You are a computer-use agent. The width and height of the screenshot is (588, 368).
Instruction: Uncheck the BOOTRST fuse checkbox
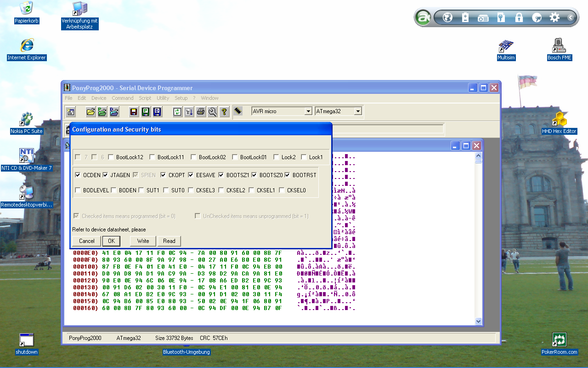point(287,175)
